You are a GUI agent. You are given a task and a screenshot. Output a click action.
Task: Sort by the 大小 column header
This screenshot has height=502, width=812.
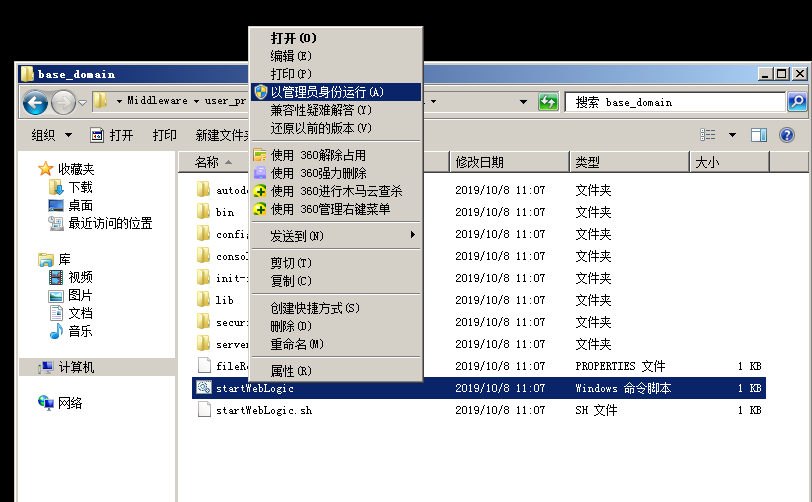coord(729,162)
